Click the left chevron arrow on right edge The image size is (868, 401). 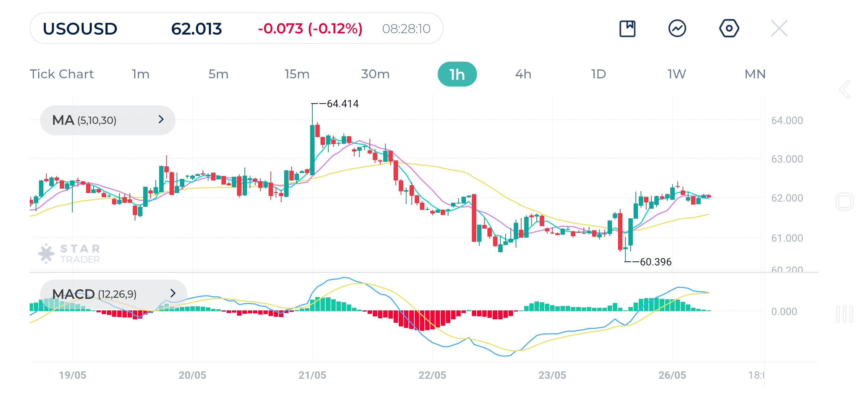(845, 89)
